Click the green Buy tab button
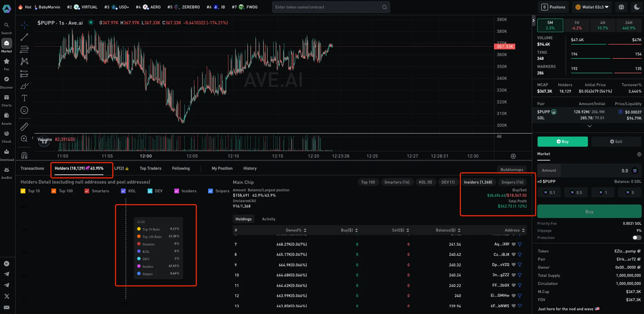The width and height of the screenshot is (644, 314). (563, 142)
